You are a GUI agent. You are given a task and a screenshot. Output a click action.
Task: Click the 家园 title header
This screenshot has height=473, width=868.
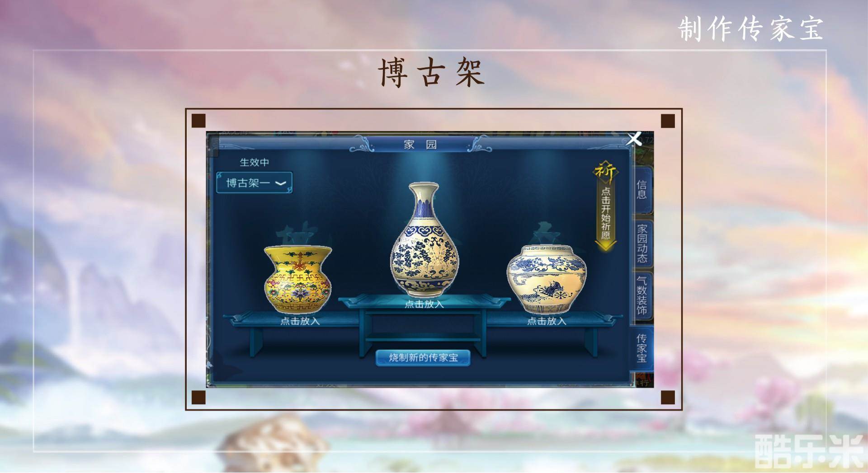(x=420, y=145)
